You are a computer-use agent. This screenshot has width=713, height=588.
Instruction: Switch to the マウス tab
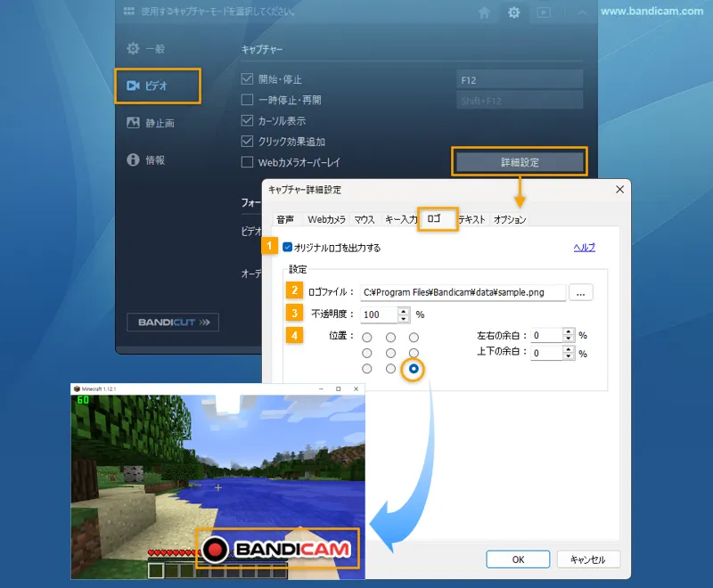tap(365, 219)
